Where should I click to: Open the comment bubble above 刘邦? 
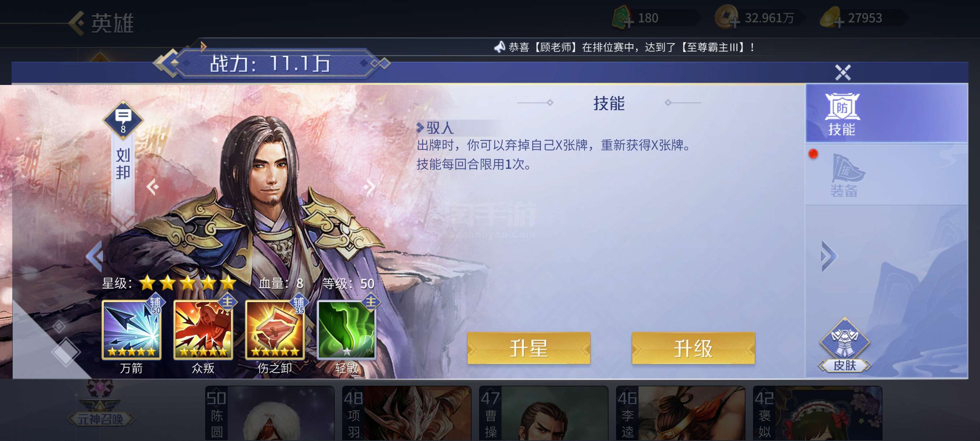click(x=123, y=120)
